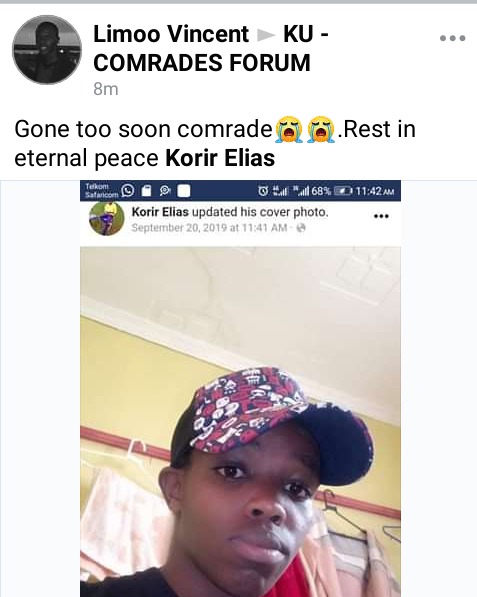Open inner post's three-dot options menu
The height and width of the screenshot is (597, 477).
pos(381,216)
